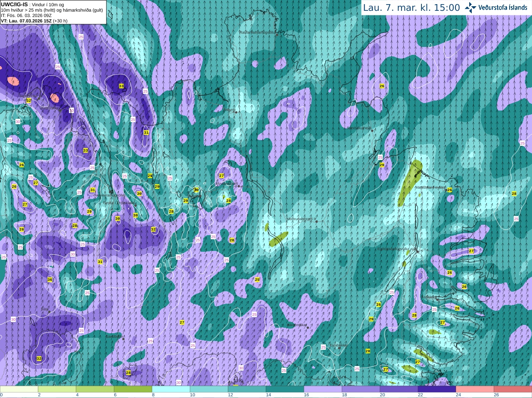532x398 pixels.
Task: Pick the 14–16 m/s dark teal legend swatch
Action: (285, 389)
